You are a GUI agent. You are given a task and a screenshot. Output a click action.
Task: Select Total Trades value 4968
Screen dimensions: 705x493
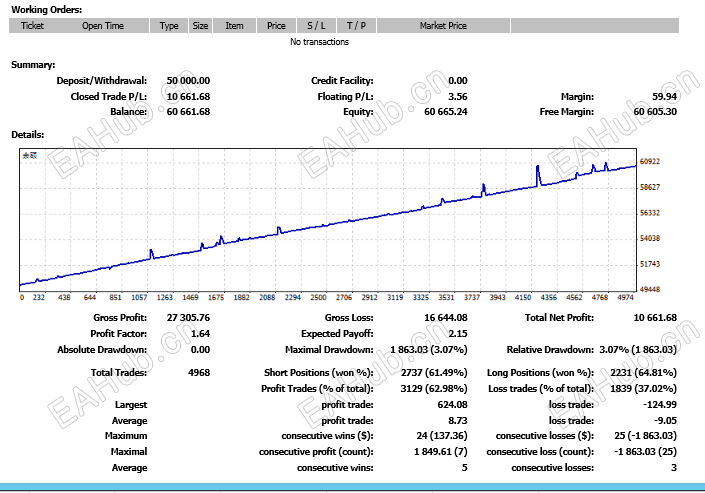point(199,372)
